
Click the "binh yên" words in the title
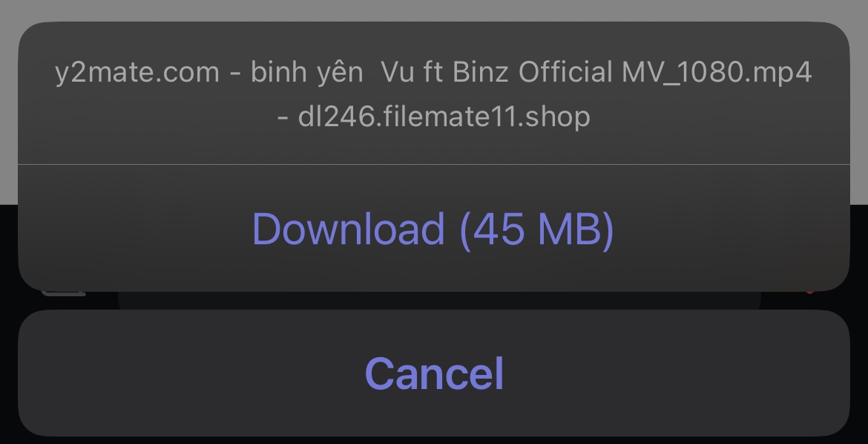click(306, 72)
